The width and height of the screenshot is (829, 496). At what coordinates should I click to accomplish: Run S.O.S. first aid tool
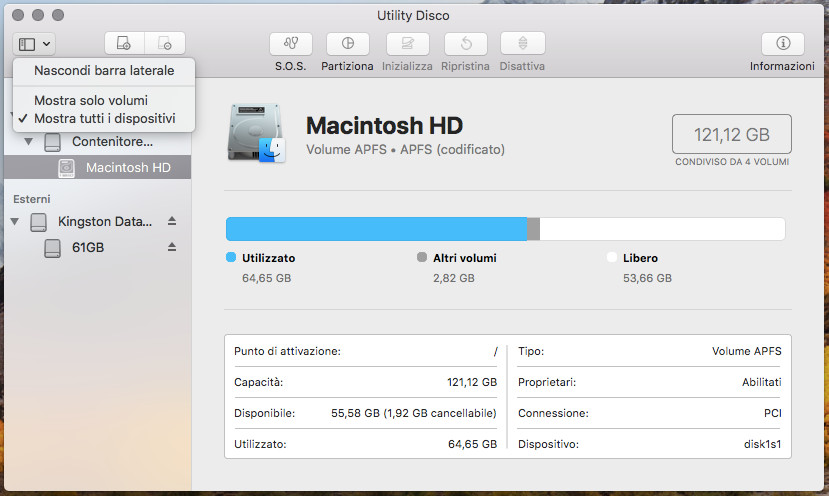click(x=291, y=43)
